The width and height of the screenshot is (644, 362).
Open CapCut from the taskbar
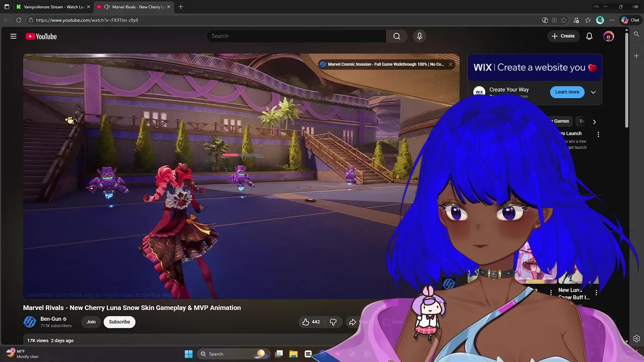click(x=308, y=354)
